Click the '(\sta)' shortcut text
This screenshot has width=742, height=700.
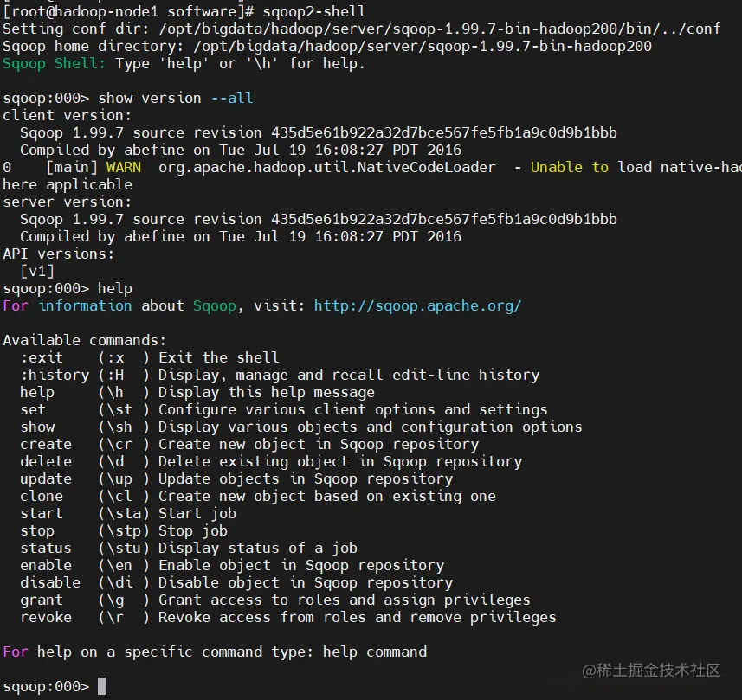pos(124,514)
